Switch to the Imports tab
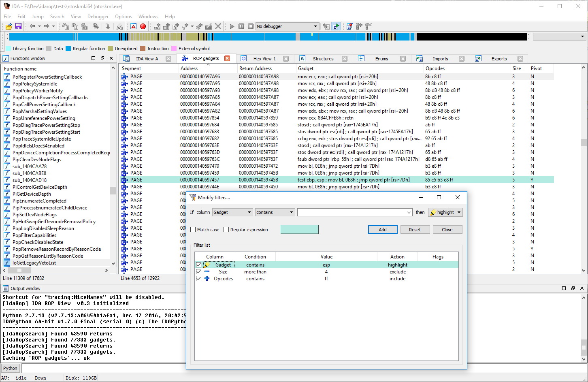Viewport: 588px width, 382px height. tap(440, 59)
